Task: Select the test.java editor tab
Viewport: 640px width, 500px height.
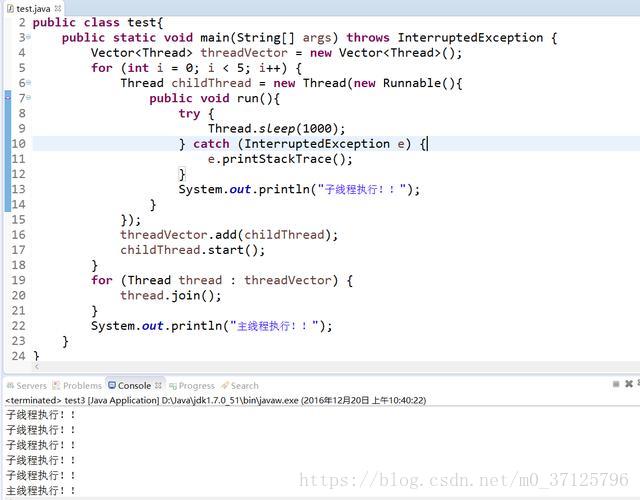Action: click(x=32, y=8)
